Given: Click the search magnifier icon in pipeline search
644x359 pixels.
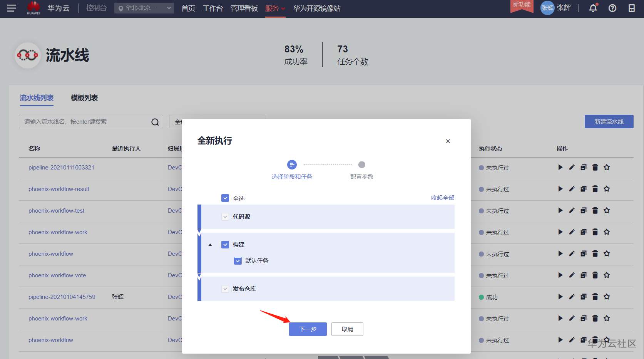Looking at the screenshot, I should click(x=155, y=122).
